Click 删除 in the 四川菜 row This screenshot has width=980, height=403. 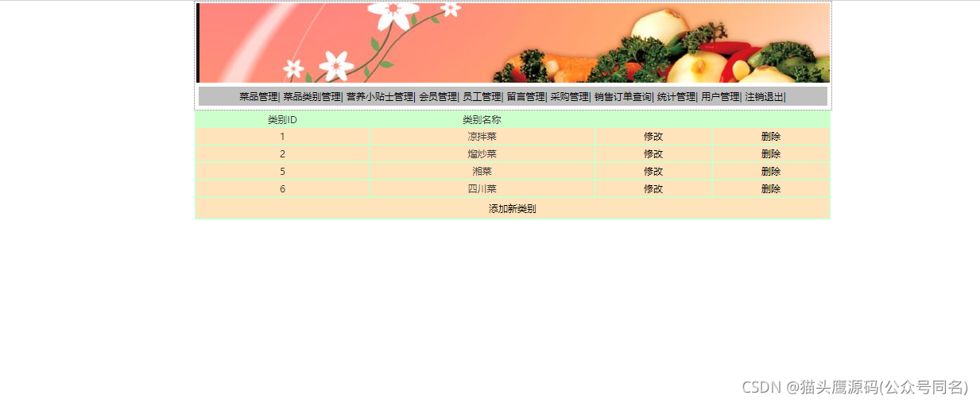coord(771,189)
